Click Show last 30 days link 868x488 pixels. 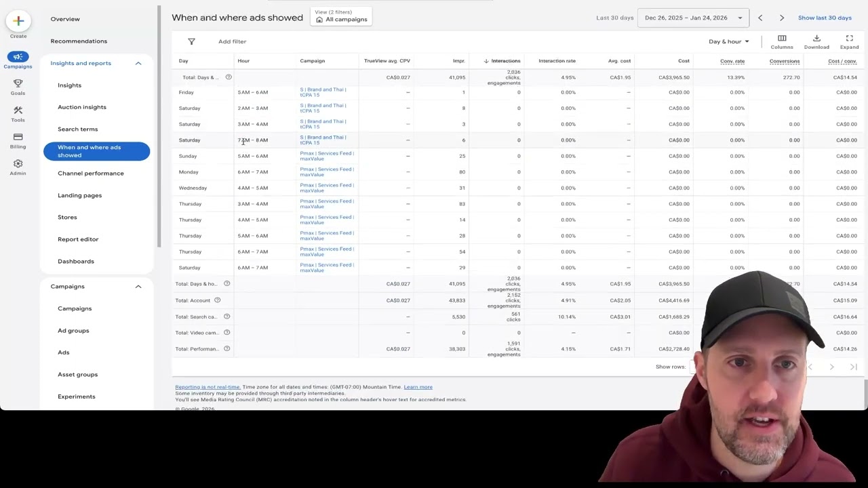825,18
